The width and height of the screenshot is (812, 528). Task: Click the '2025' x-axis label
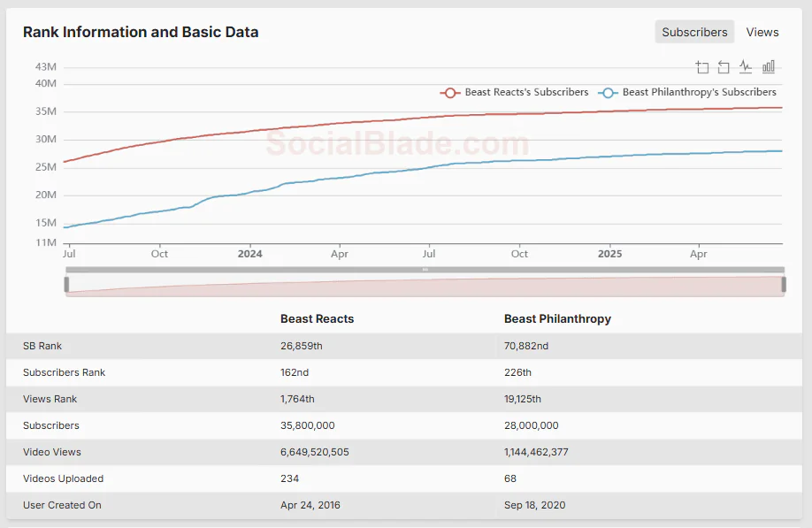[610, 254]
